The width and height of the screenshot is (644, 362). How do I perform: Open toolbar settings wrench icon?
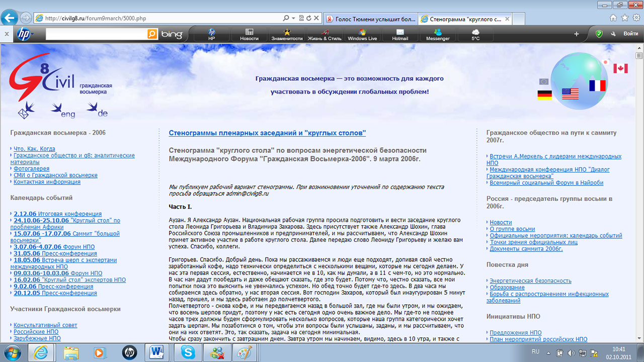613,34
